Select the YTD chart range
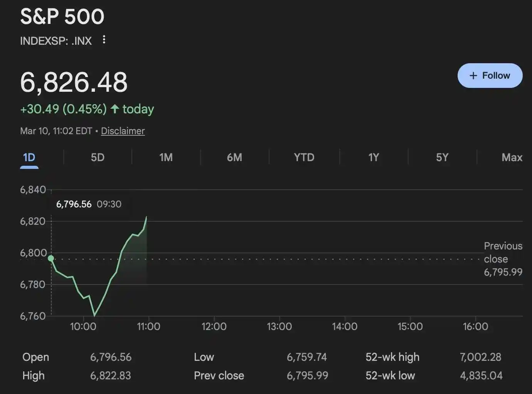 (x=304, y=157)
